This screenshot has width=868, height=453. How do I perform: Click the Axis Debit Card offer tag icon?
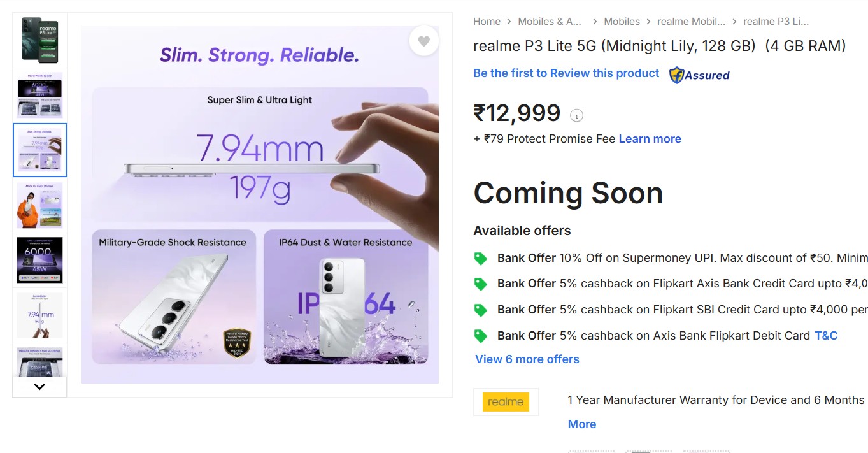481,336
